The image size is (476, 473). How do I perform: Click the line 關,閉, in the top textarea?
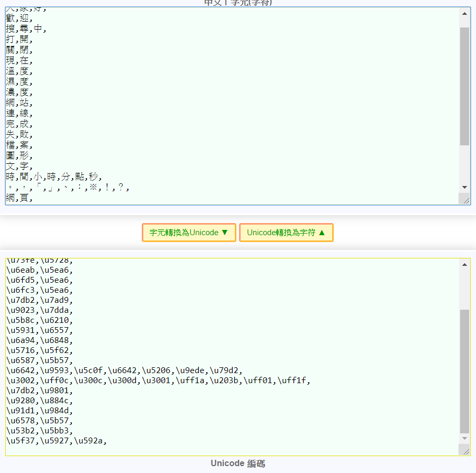pos(19,50)
